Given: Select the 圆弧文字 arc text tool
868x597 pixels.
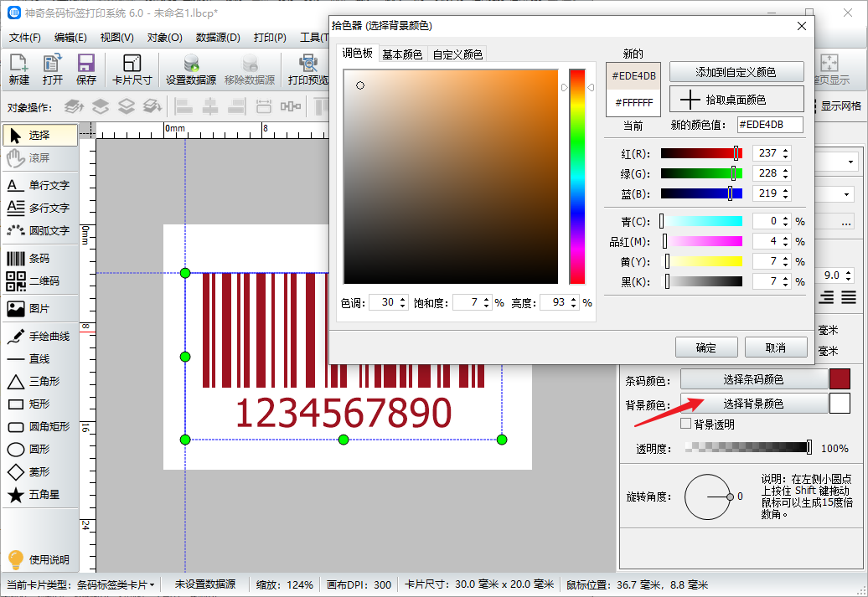Looking at the screenshot, I should [x=40, y=231].
